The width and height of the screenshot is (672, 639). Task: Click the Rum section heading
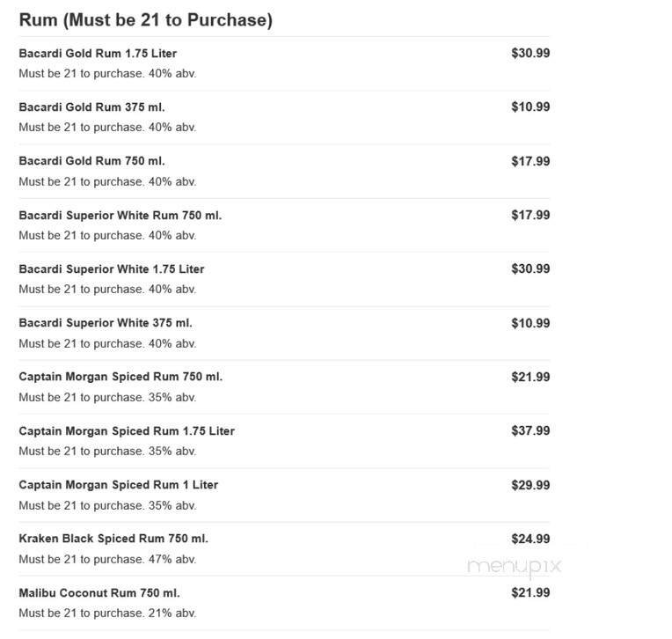coord(145,20)
